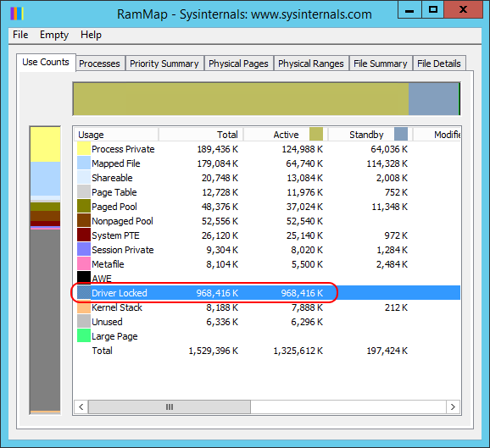Viewport: 490px width, 448px height.
Task: Open the Physical Pages tab
Action: (238, 64)
